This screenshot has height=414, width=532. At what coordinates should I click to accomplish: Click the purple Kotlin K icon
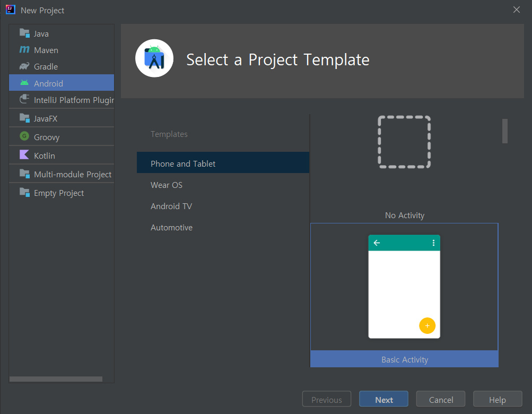24,155
